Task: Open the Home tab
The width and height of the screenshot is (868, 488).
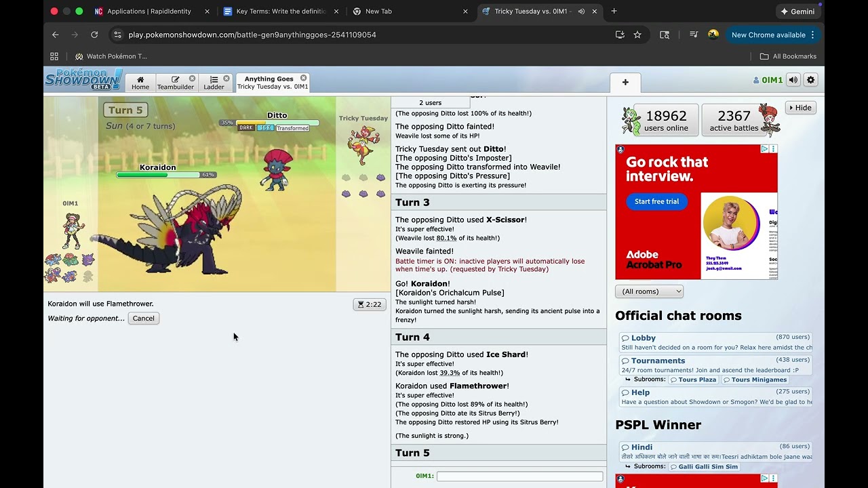Action: (x=140, y=83)
